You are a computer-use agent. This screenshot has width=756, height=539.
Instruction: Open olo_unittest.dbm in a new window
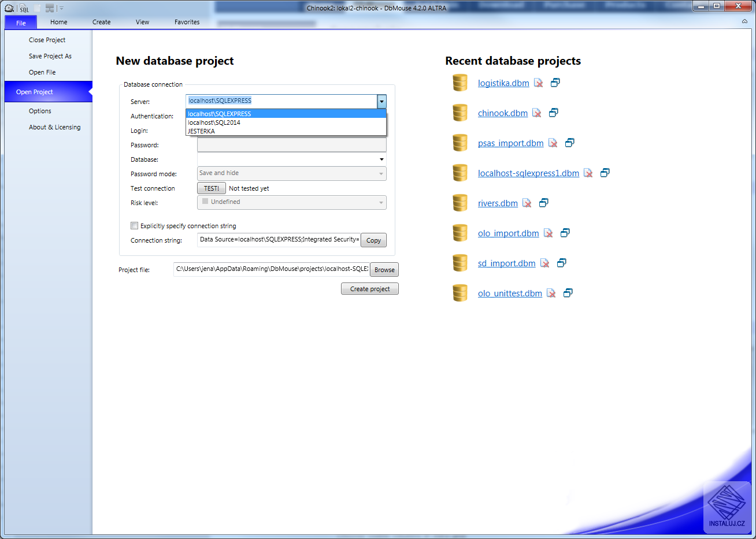point(568,293)
